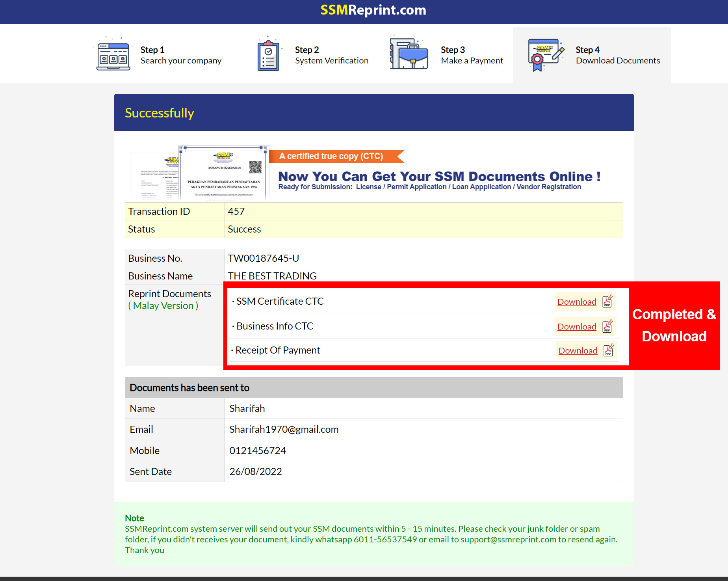Click PDF icon for Business Info CTC
The height and width of the screenshot is (581, 728).
click(607, 326)
